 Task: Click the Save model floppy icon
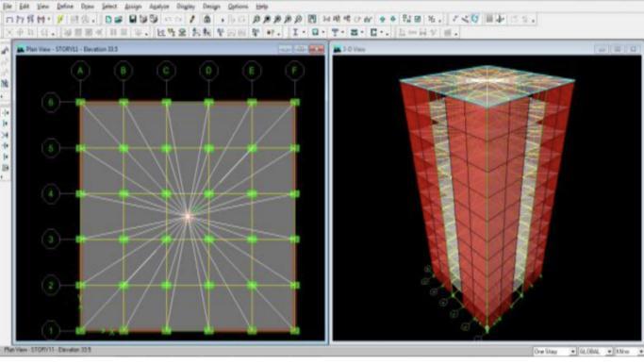133,19
